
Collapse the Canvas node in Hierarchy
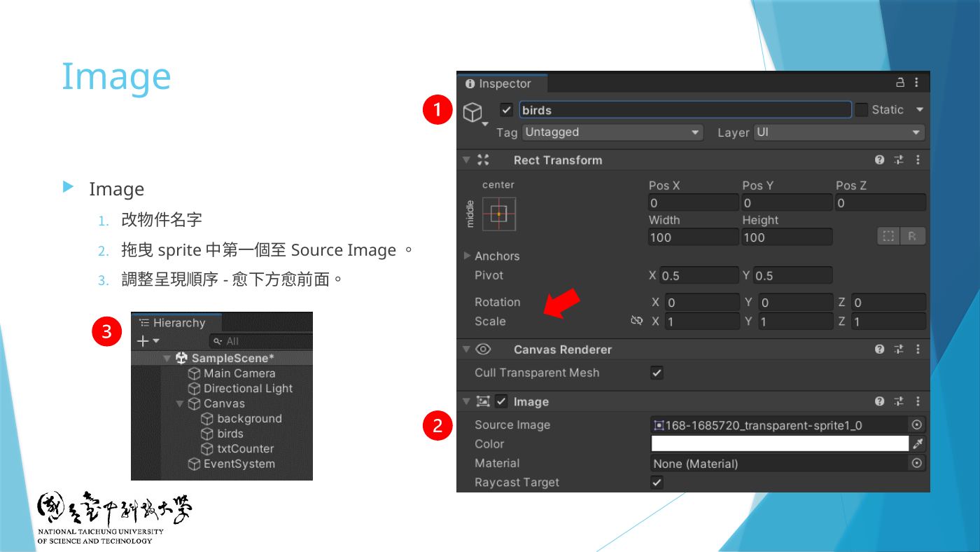(x=180, y=403)
